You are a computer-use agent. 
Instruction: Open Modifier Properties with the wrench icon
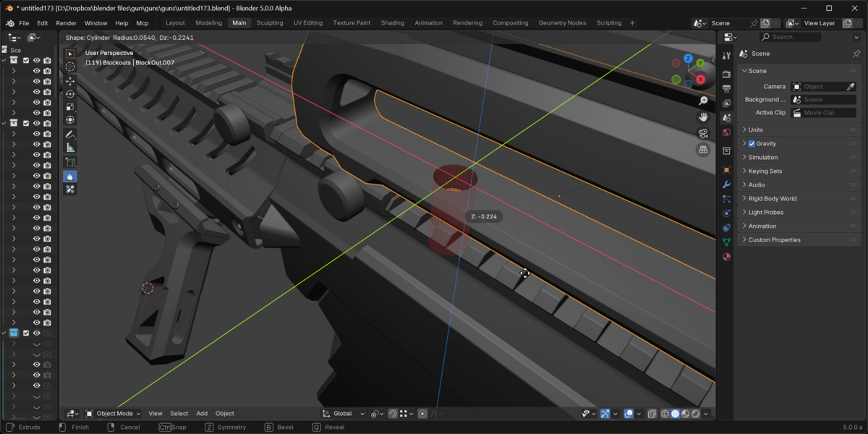coord(726,184)
